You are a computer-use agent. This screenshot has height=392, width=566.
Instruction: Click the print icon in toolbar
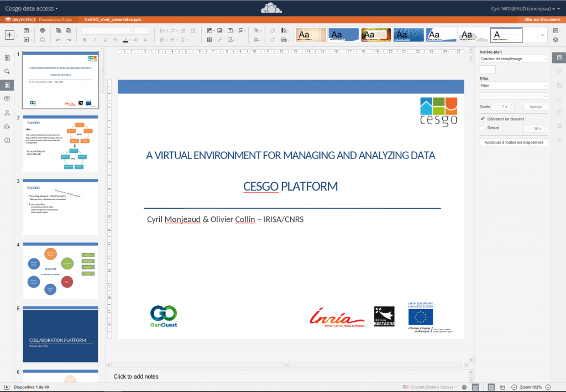coord(43,31)
